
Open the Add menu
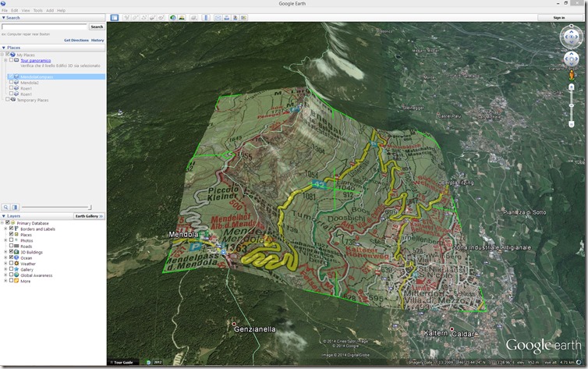click(50, 10)
